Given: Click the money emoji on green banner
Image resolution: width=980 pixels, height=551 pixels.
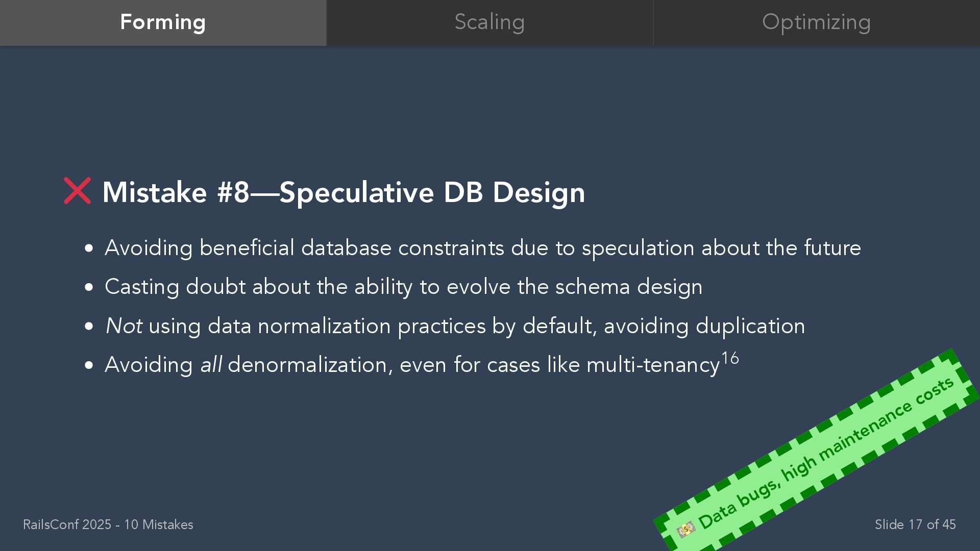Looking at the screenshot, I should coord(685,529).
